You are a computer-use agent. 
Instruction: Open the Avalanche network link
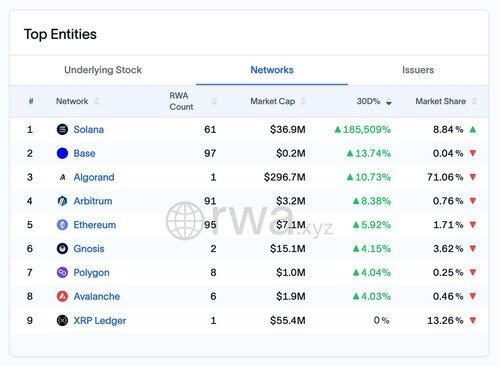[x=97, y=296]
